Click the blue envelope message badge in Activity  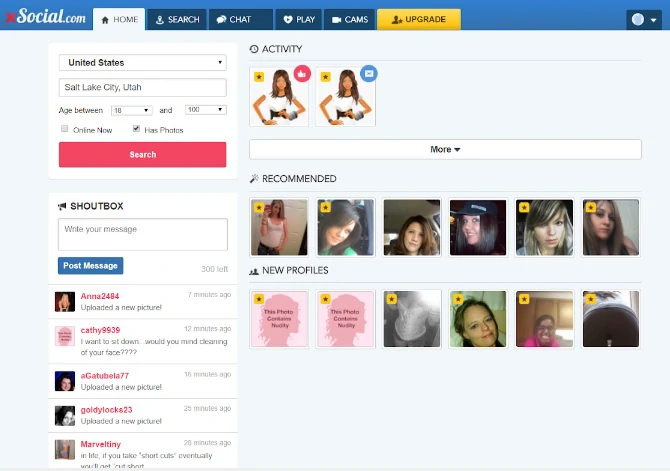click(369, 74)
